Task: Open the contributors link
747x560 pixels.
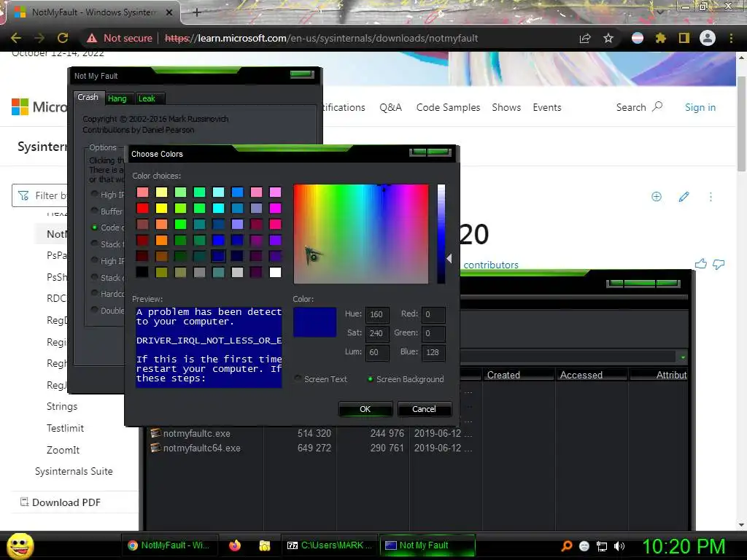Action: click(x=491, y=265)
